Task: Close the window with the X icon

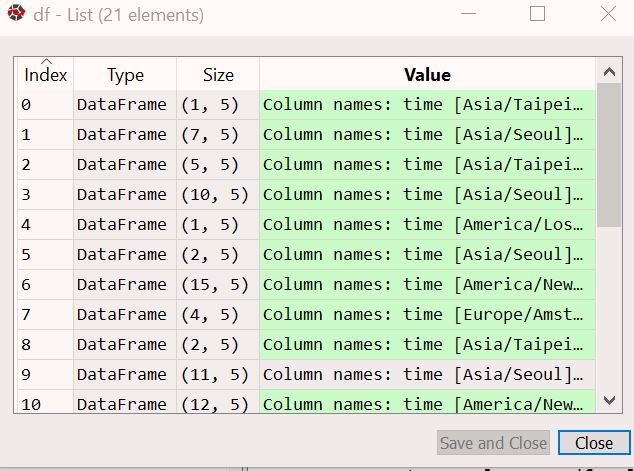Action: click(607, 15)
